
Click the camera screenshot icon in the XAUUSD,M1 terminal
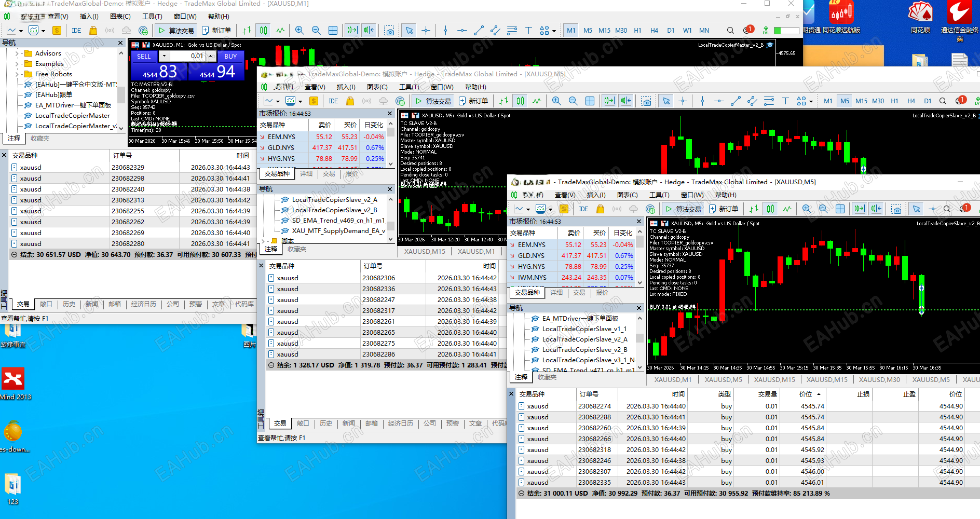(389, 31)
